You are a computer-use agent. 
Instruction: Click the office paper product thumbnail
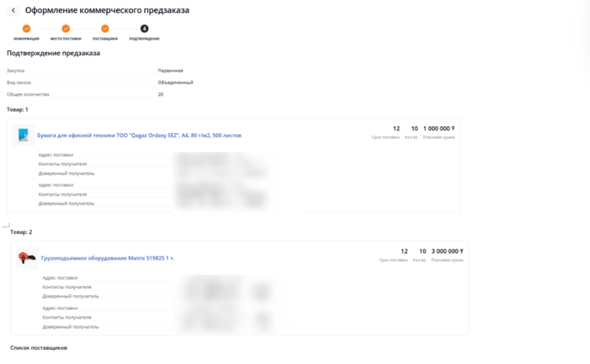23,135
